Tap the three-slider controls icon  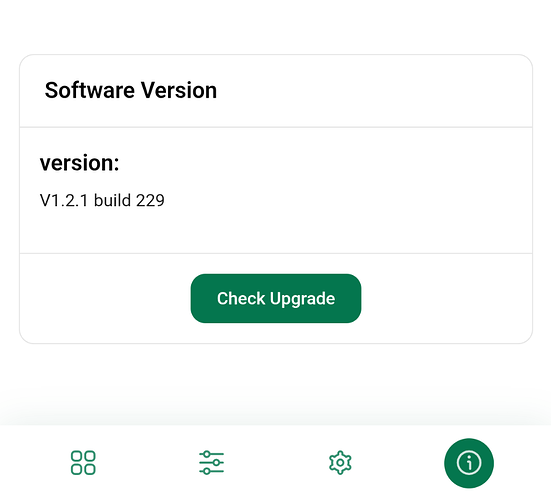tap(211, 463)
